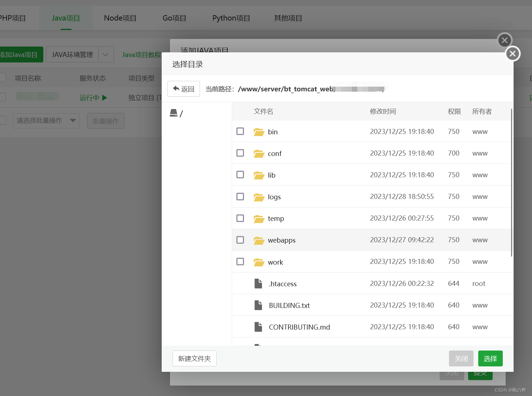
Task: Click the root owner of .htaccess
Action: click(479, 283)
